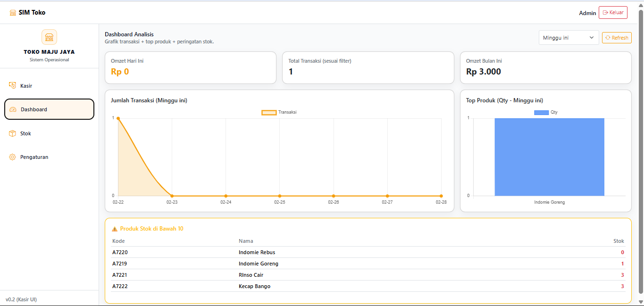Click the warning triangle icon for low stock
Viewport: 644px width, 306px height.
click(x=114, y=229)
